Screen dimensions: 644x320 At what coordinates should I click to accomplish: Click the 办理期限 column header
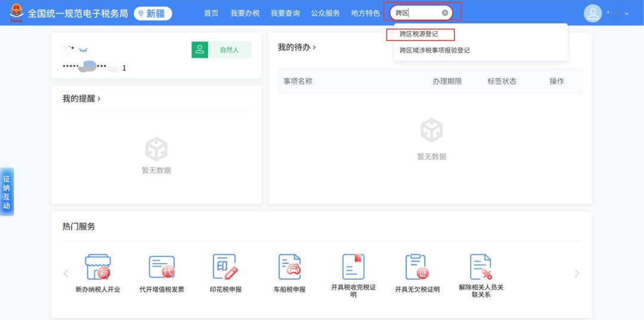click(x=447, y=81)
